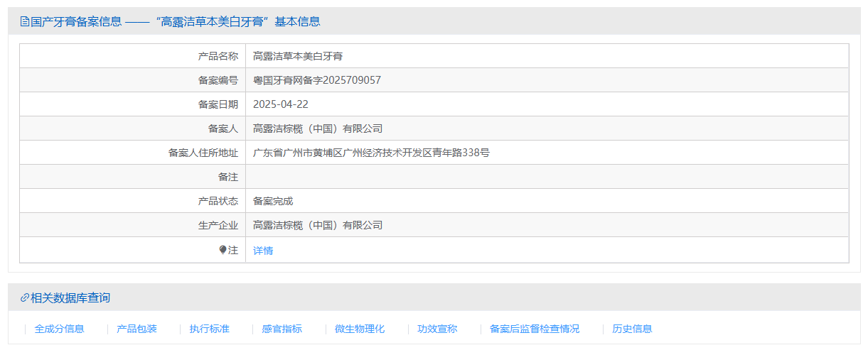Click the 备案编号 label cell

[x=133, y=80]
